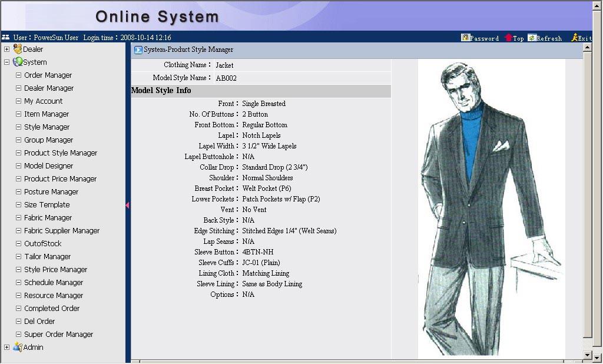Click the Single Breasted front value

pos(264,104)
